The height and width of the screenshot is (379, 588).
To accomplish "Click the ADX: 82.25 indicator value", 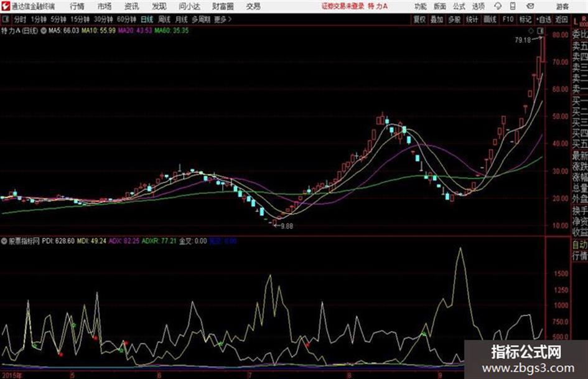I will [x=124, y=241].
